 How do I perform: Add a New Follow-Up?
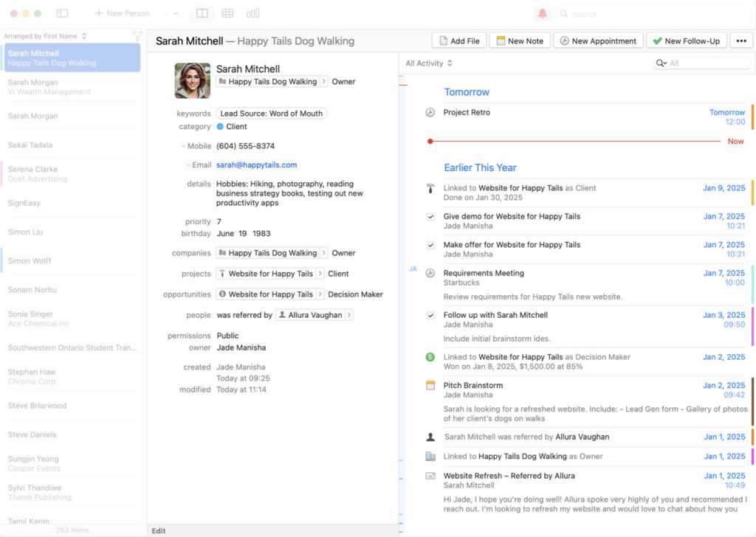point(686,41)
